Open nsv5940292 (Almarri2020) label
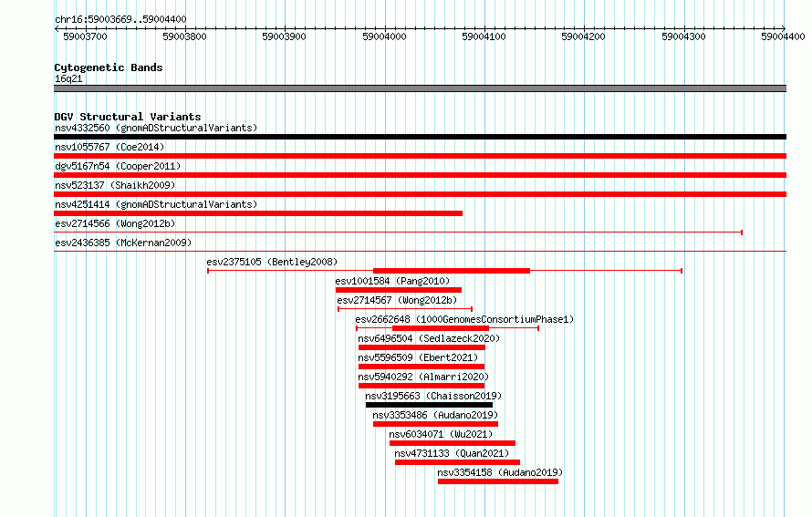Screen dimensions: 812x517 423,377
